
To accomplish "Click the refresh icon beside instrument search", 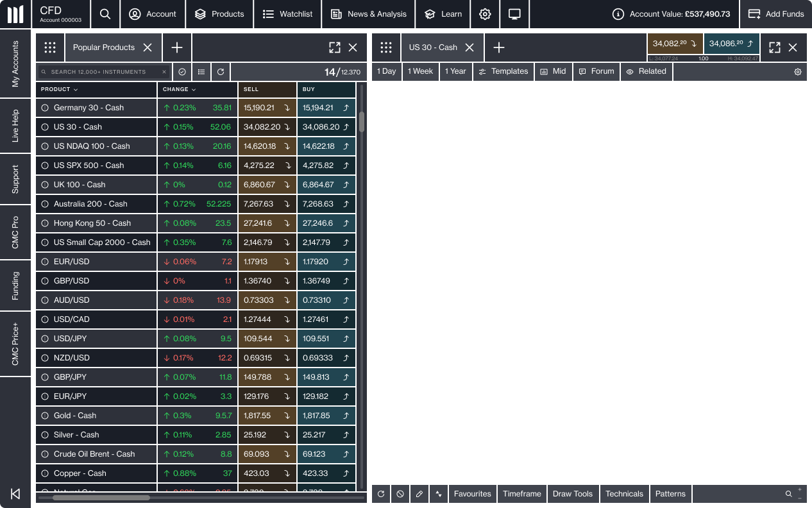I will pyautogui.click(x=221, y=72).
